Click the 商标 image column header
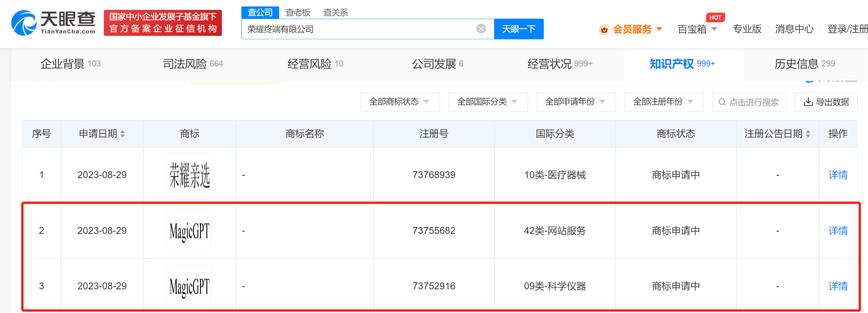 pos(190,134)
